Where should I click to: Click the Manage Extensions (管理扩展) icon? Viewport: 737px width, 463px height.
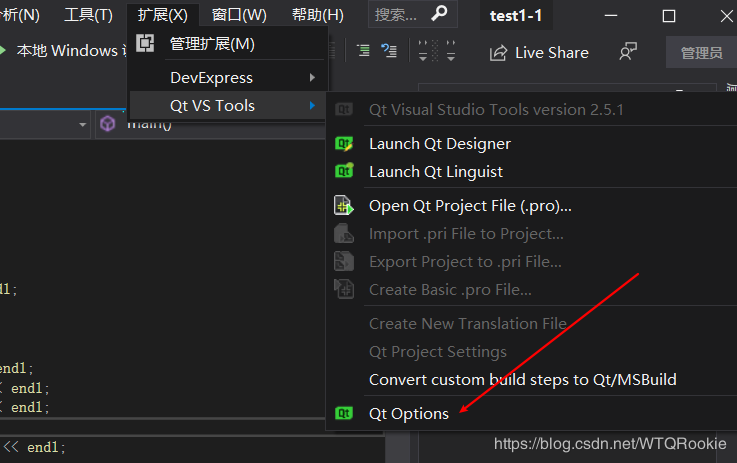[146, 43]
